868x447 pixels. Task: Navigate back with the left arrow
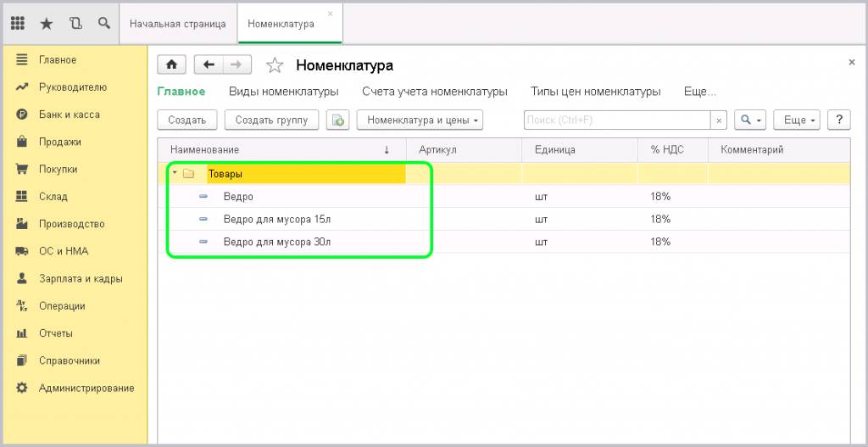[209, 64]
